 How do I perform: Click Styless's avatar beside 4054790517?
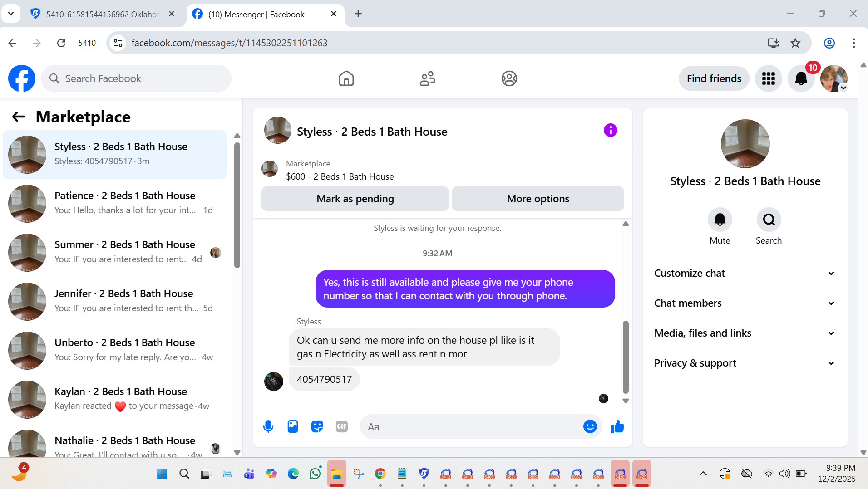(273, 381)
